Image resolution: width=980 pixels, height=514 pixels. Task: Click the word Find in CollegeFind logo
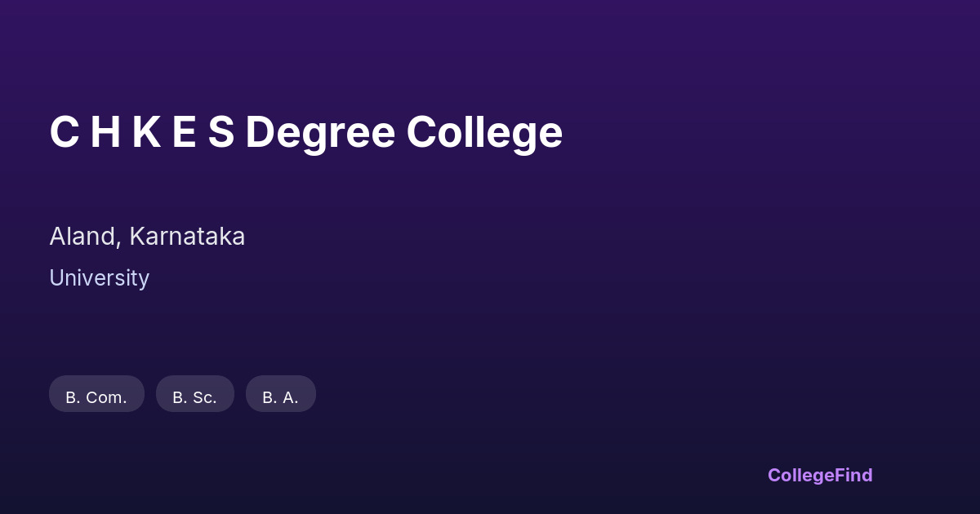pyautogui.click(x=855, y=475)
